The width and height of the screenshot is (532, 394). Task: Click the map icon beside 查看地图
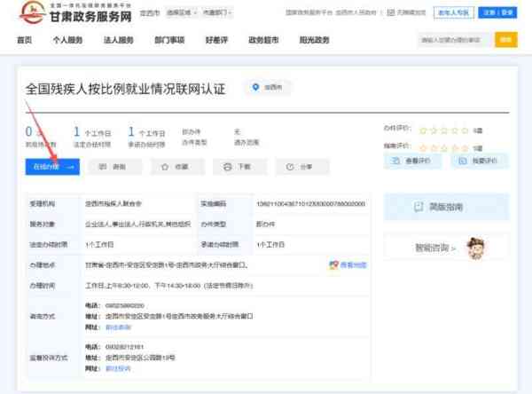pyautogui.click(x=334, y=265)
